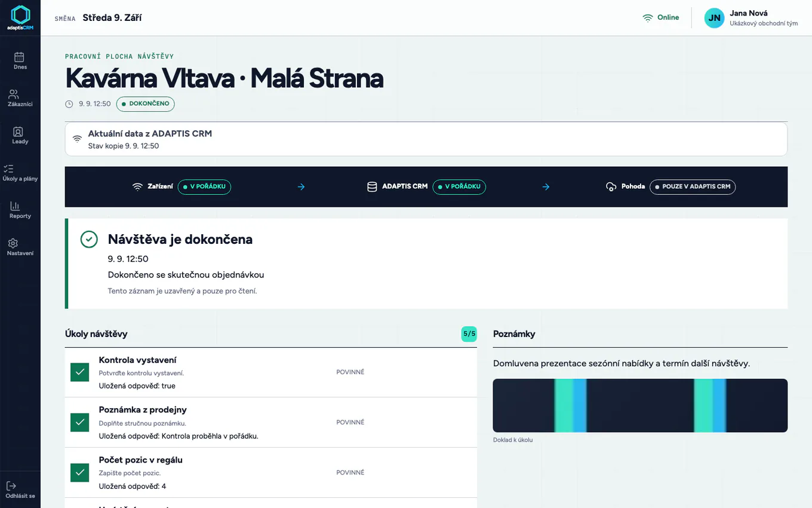This screenshot has width=812, height=508.
Task: Click the Aktuální data z ADAPTIS CRM card
Action: tap(426, 139)
